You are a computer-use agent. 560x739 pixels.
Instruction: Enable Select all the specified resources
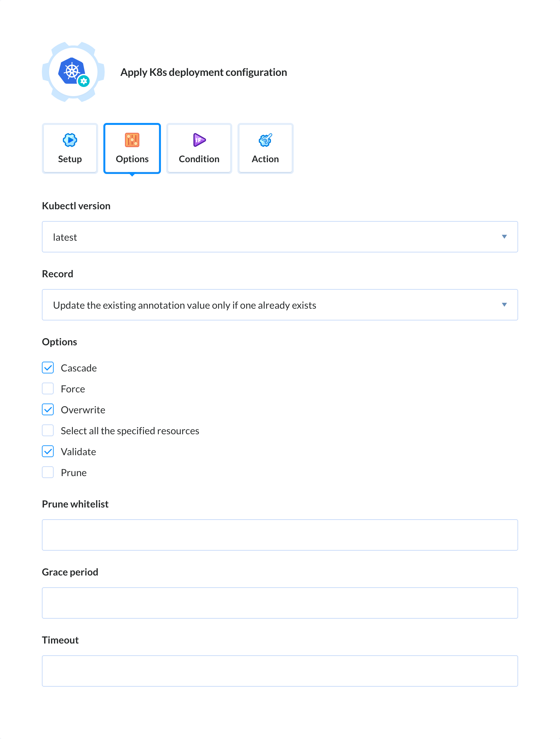click(x=48, y=430)
